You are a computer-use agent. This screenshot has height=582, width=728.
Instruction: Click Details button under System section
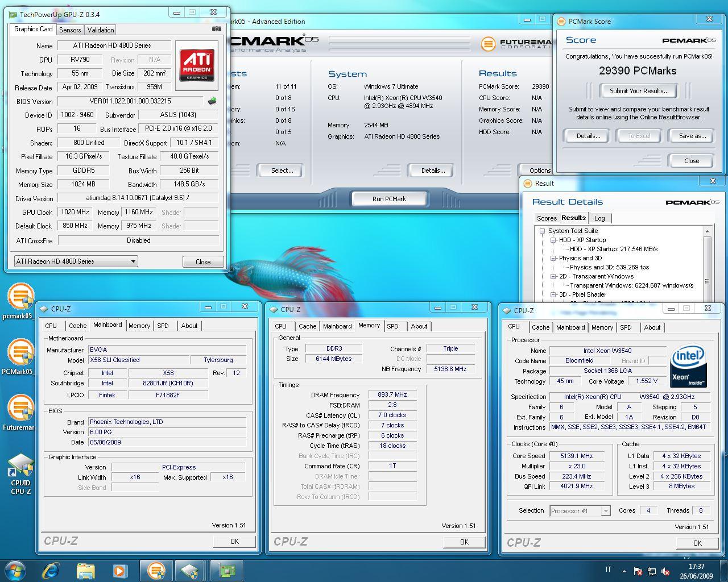(x=433, y=171)
